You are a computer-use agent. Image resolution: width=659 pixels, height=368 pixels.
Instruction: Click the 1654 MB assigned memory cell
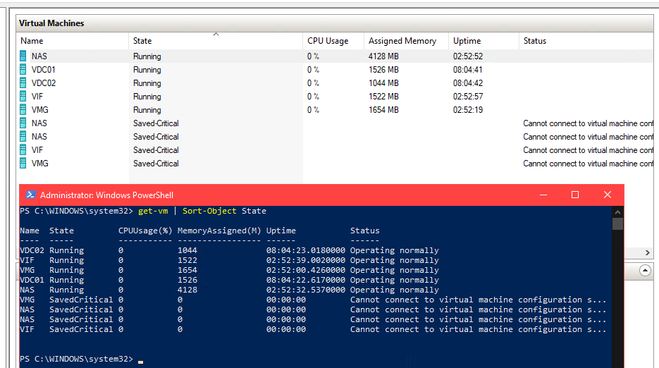[x=384, y=110]
